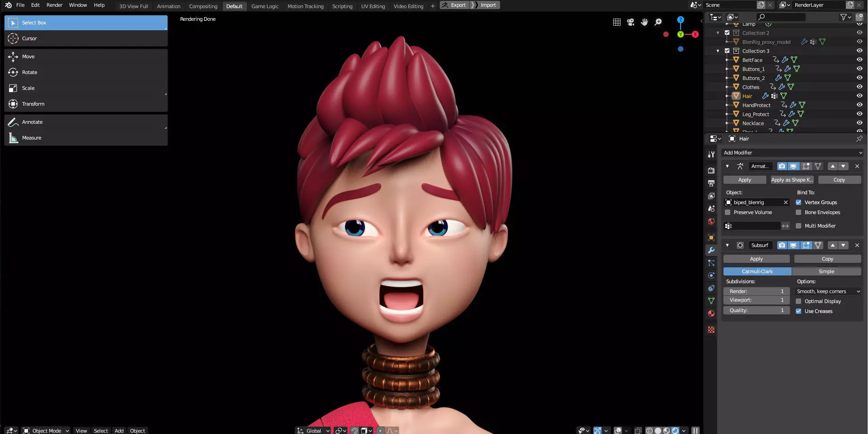The height and width of the screenshot is (434, 868).
Task: Enable Multi Modifier checkbox
Action: coord(798,226)
